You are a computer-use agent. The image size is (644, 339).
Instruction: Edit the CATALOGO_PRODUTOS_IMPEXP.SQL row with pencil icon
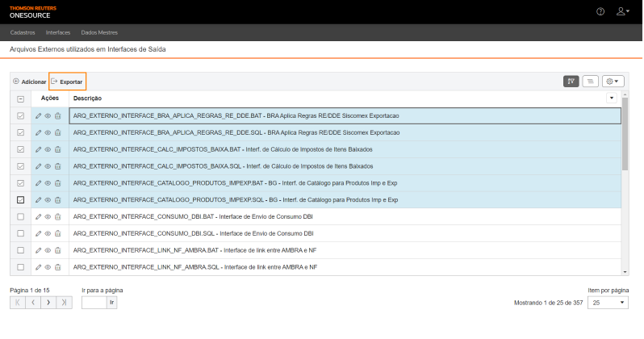tap(38, 200)
